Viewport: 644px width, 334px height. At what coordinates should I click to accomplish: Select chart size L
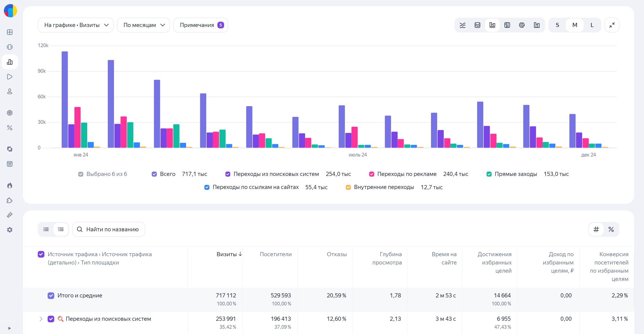[592, 25]
